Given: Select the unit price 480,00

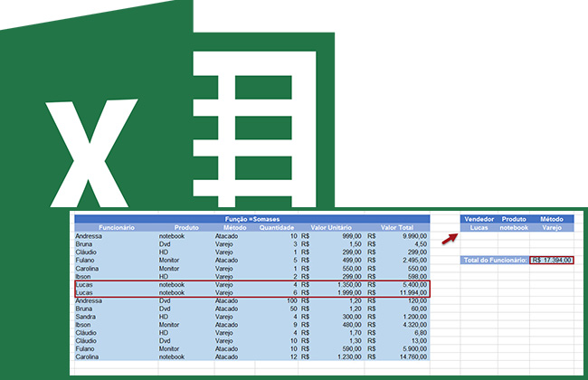Looking at the screenshot, I should coord(352,325).
